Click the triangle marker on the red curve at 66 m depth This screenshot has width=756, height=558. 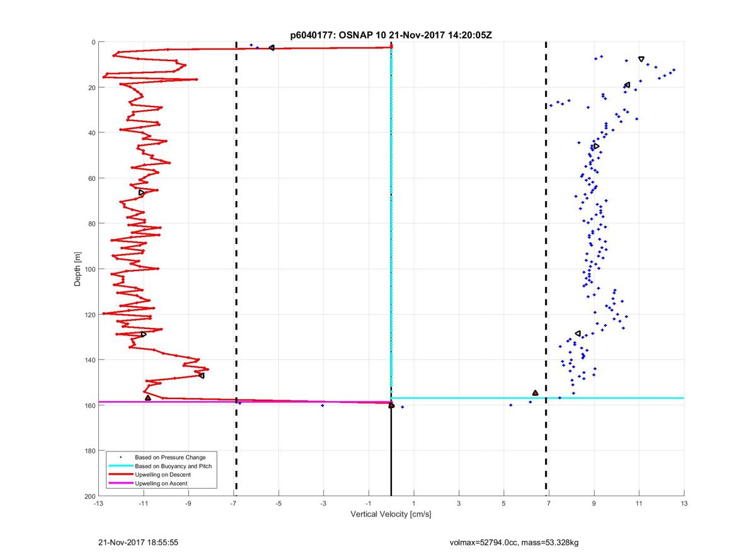[141, 193]
